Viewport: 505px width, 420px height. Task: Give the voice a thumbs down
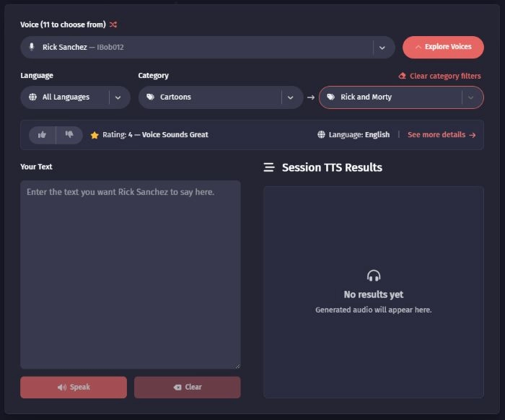[x=69, y=135]
